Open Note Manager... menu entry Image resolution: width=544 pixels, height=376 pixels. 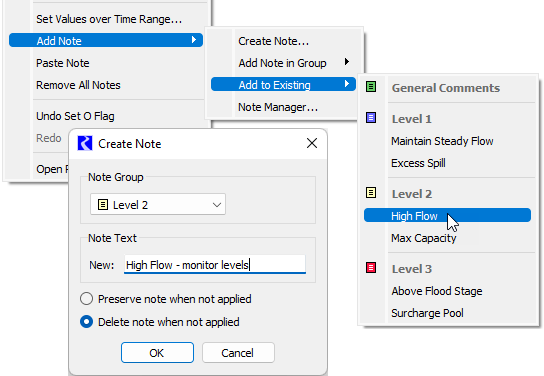278,107
